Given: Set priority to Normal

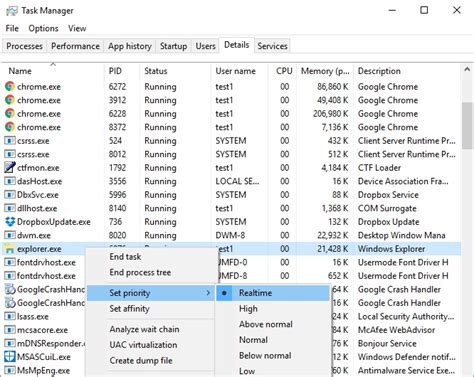Looking at the screenshot, I should pyautogui.click(x=273, y=340).
